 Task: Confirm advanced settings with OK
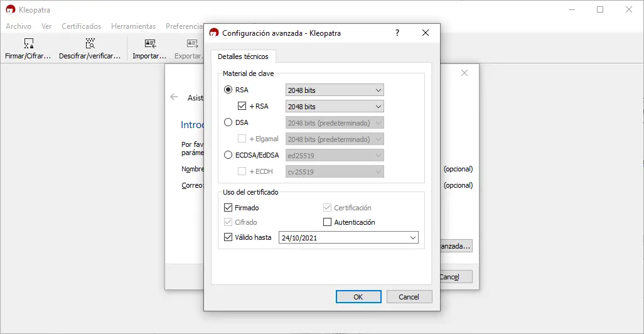click(x=358, y=296)
